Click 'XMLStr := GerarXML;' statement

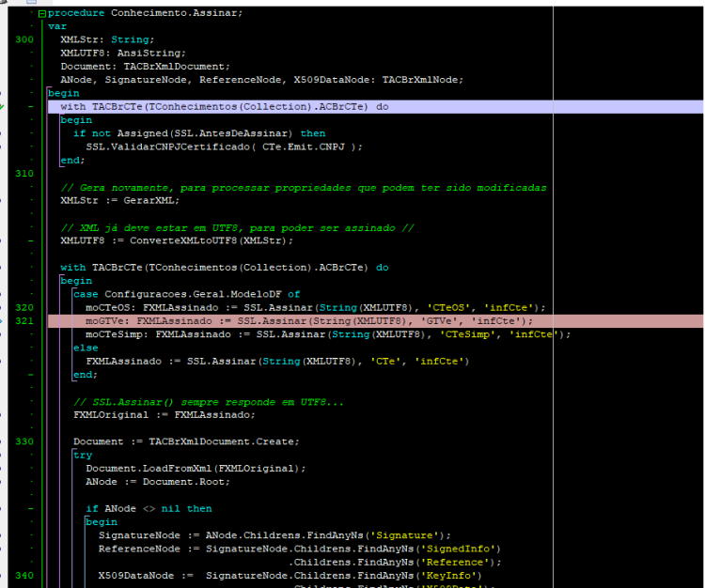click(x=120, y=200)
